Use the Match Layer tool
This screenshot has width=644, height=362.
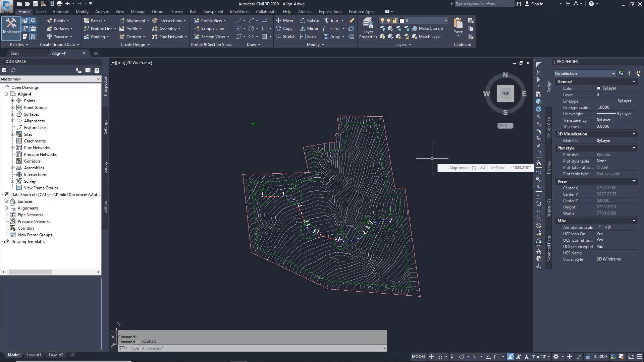pos(428,37)
